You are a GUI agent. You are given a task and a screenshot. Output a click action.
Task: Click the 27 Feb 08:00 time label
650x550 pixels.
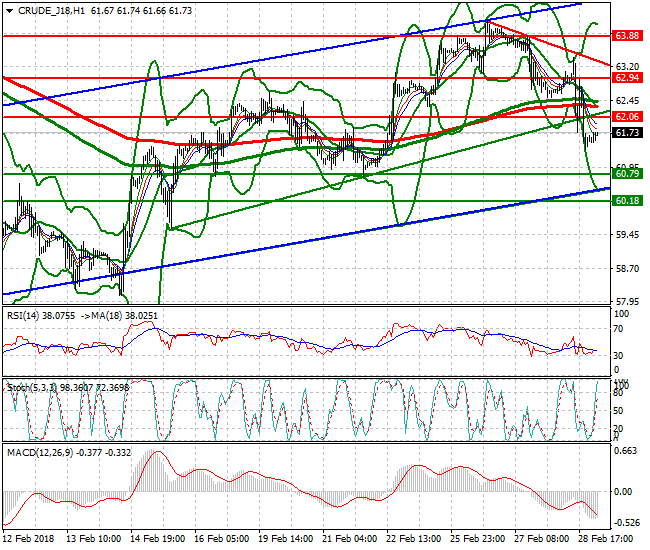coord(542,539)
